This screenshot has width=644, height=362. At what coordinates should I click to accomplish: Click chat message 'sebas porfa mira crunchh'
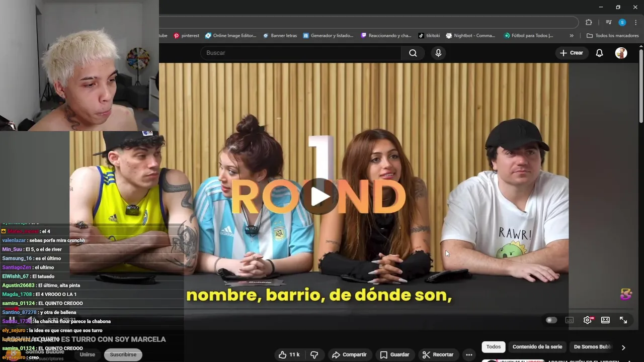click(57, 240)
